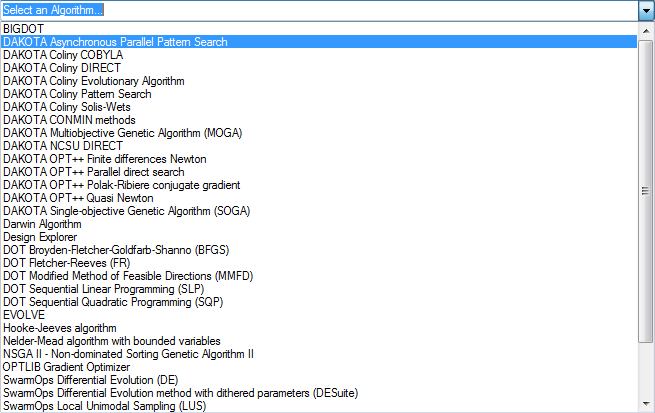The width and height of the screenshot is (655, 413).
Task: Choose Darwin Algorithm from list
Action: 43,224
